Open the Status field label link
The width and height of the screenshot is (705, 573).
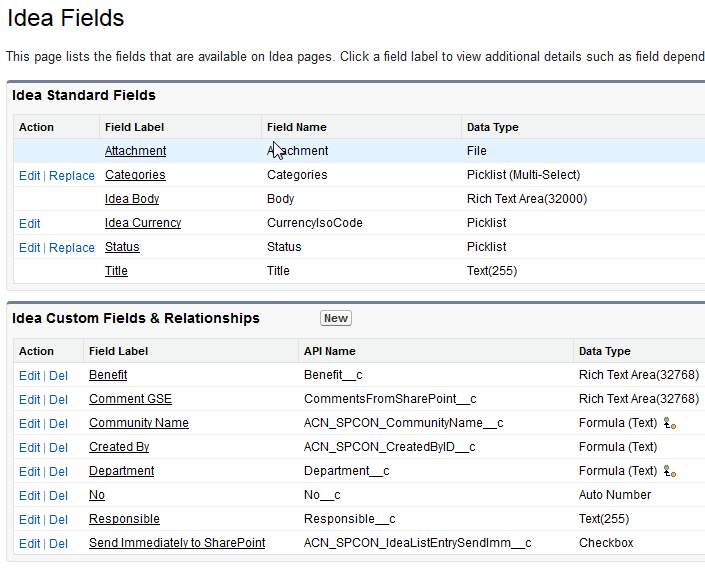pos(122,247)
